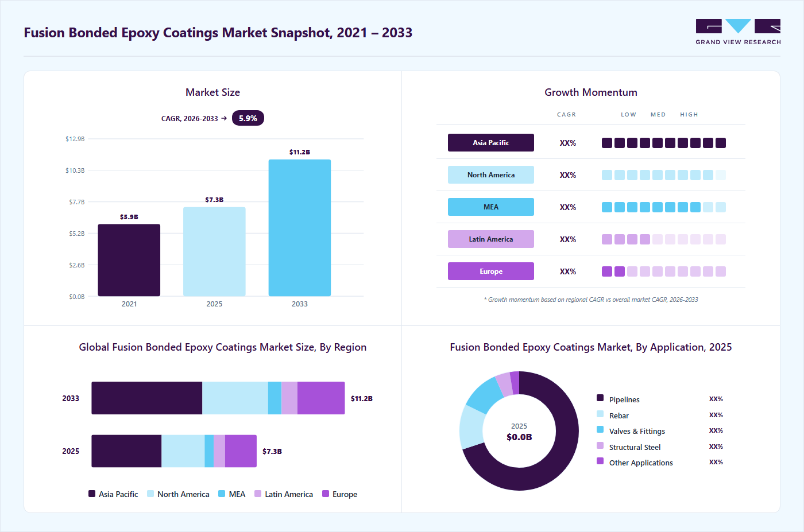This screenshot has height=532, width=804.
Task: Click the $5.9B label above 2021 bar
Action: 129,217
